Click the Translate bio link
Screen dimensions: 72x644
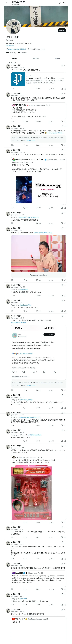pos(10,46)
